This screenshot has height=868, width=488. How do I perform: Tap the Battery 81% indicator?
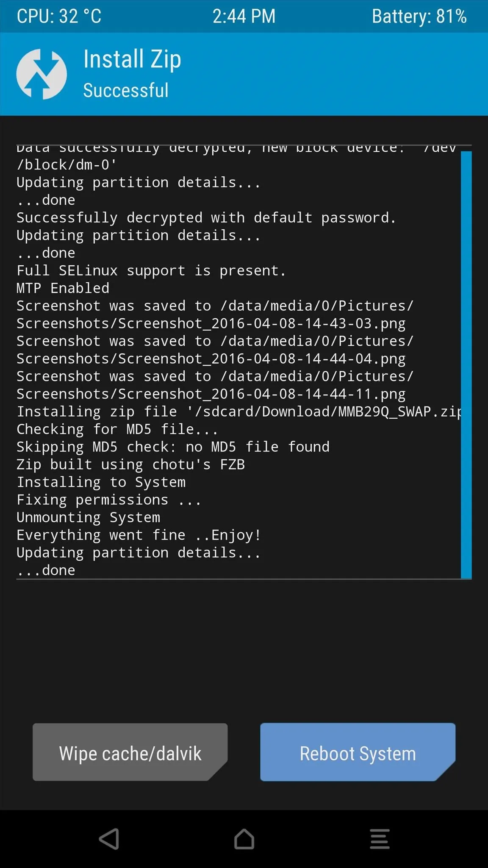pos(419,17)
